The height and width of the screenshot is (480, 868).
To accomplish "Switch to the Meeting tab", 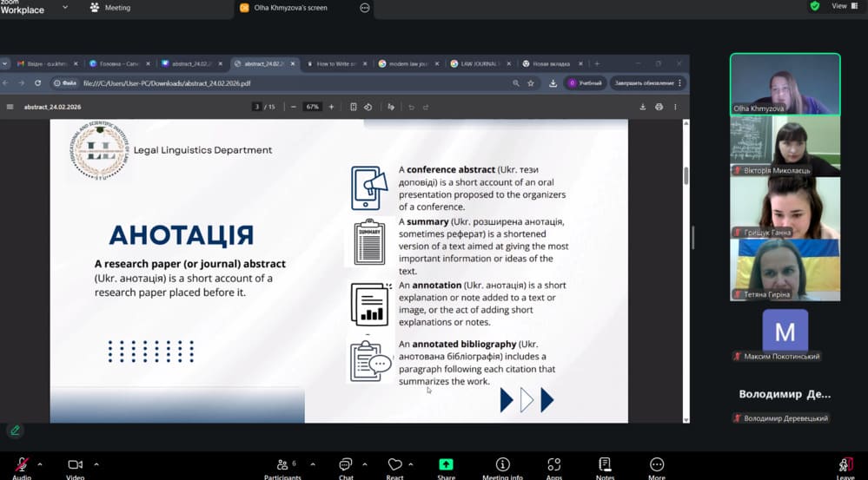I will [x=109, y=8].
